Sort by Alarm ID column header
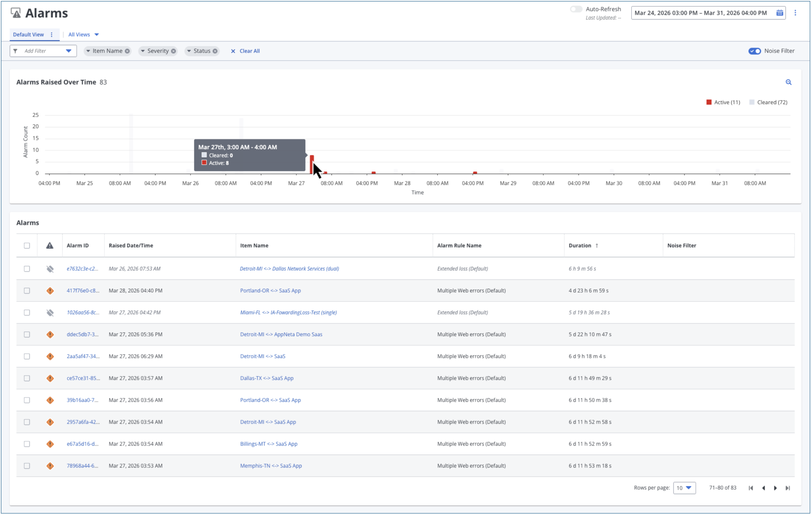The image size is (812, 515). (78, 246)
